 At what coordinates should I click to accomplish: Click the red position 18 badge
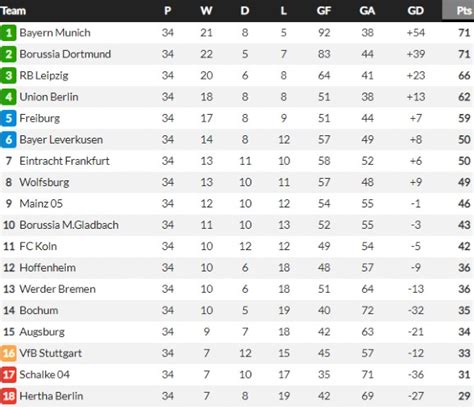8,396
